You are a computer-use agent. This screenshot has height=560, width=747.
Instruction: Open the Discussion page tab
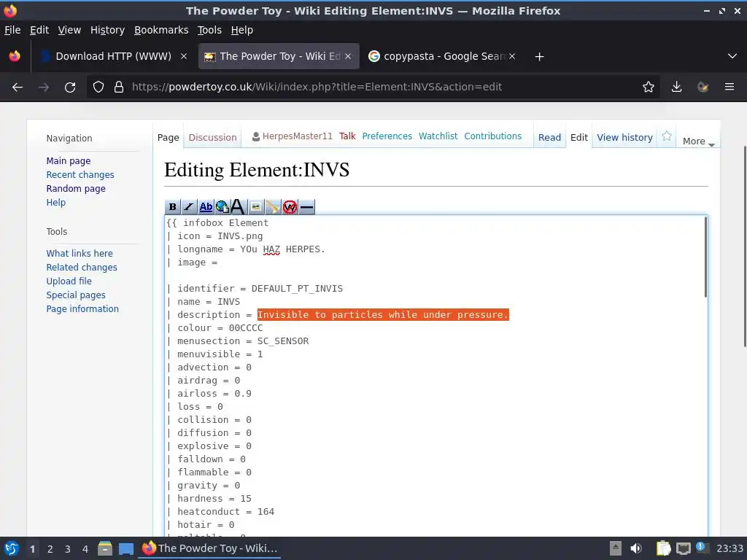pos(212,137)
